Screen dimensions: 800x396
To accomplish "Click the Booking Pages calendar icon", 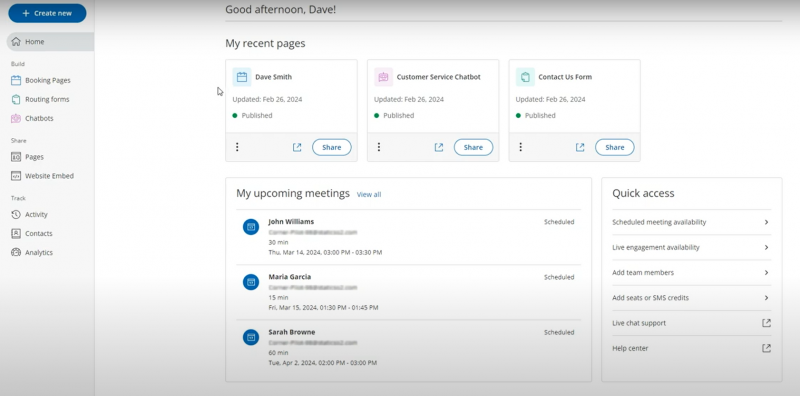I will tap(16, 80).
